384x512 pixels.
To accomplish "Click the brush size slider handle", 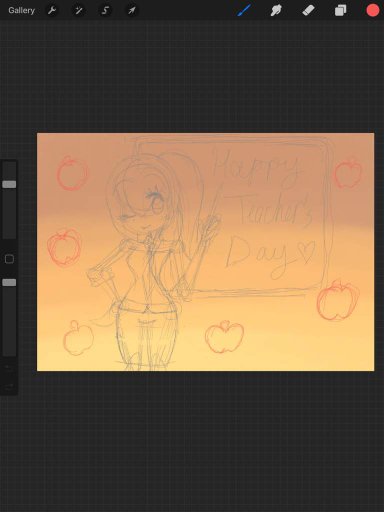I will click(x=9, y=184).
